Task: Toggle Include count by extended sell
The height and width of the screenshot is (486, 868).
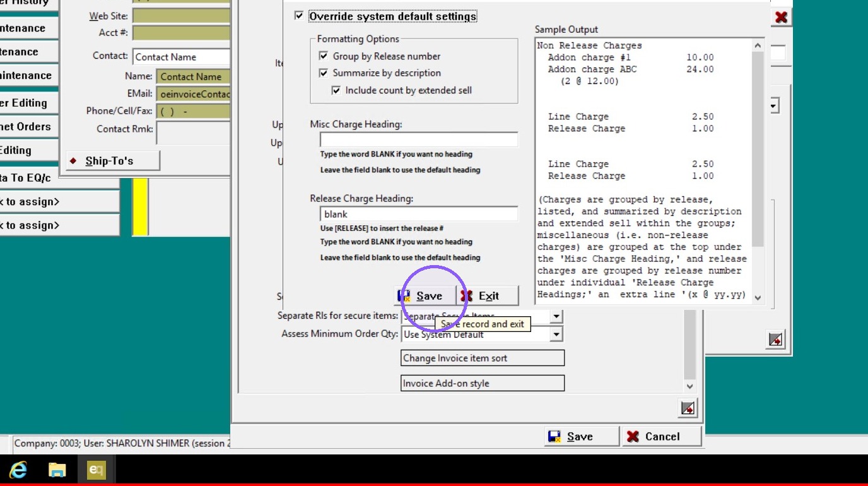Action: pyautogui.click(x=336, y=90)
